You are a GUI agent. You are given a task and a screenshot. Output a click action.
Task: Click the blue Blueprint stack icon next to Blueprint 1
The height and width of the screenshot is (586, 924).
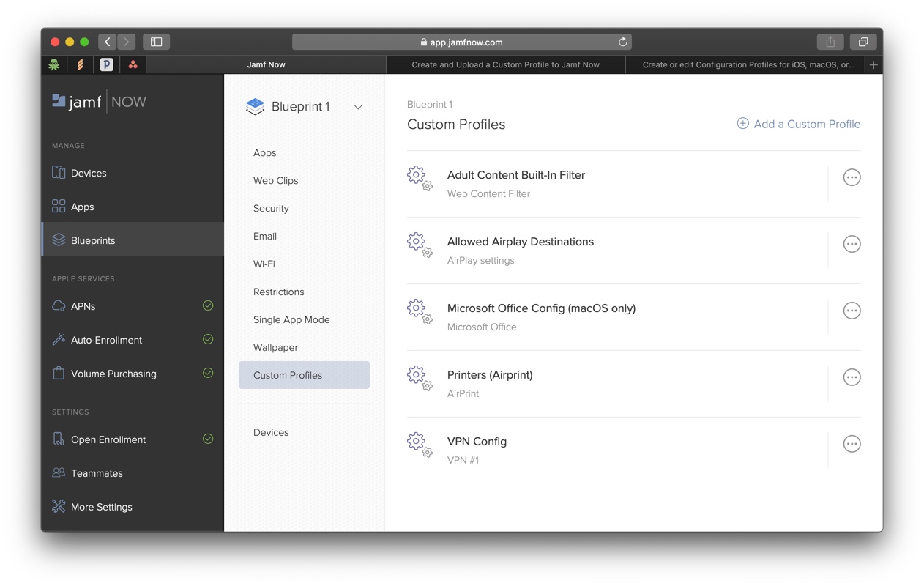click(255, 106)
